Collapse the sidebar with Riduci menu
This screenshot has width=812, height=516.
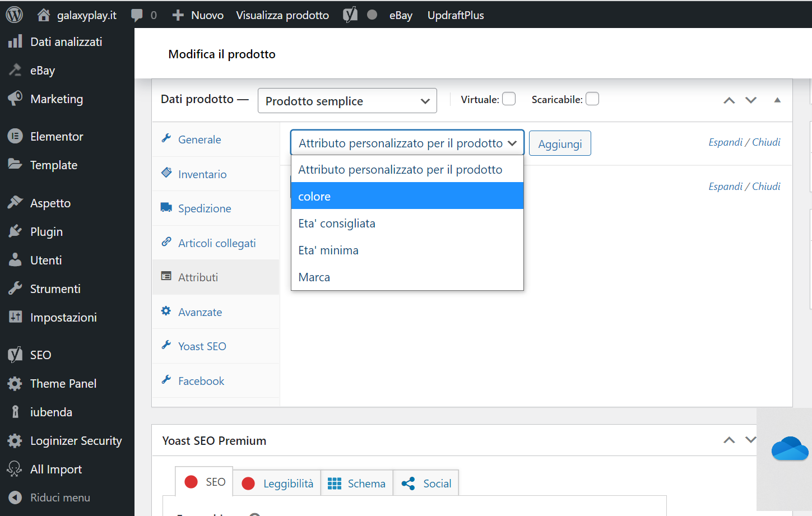pyautogui.click(x=59, y=498)
